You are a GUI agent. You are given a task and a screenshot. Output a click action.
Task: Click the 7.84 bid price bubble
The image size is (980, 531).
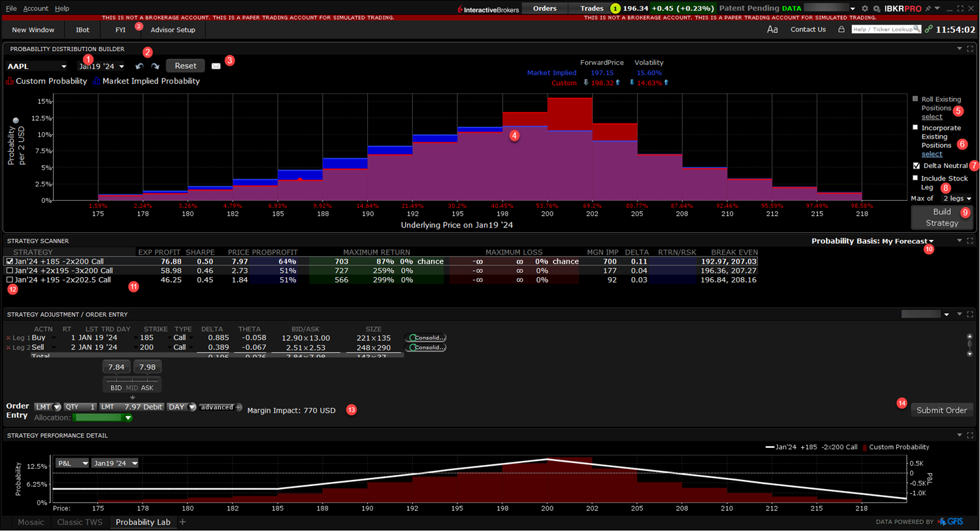pyautogui.click(x=116, y=367)
